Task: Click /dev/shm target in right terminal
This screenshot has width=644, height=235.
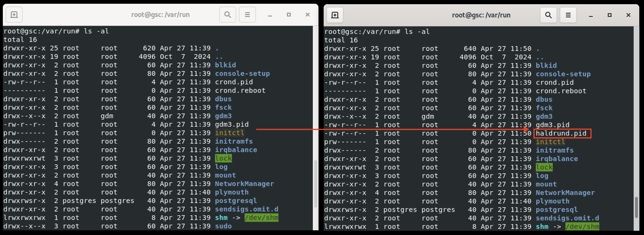Action: pos(582,227)
